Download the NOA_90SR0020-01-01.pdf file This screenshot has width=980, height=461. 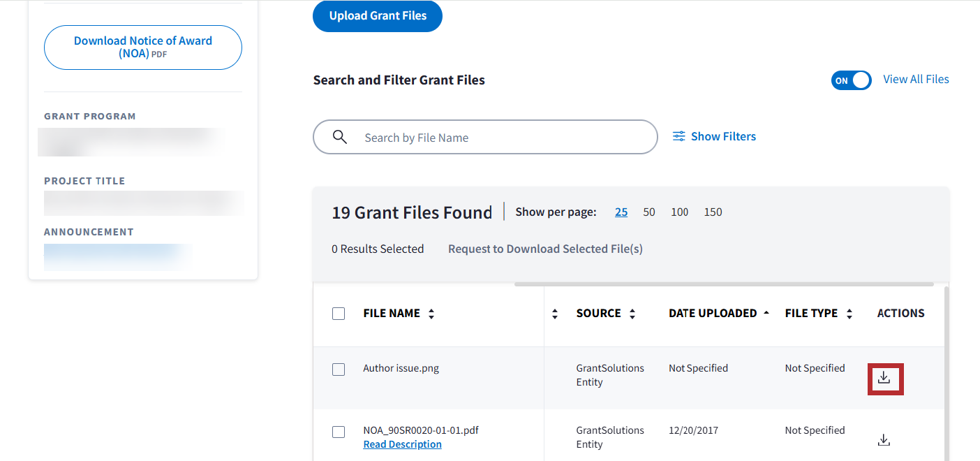coord(884,440)
